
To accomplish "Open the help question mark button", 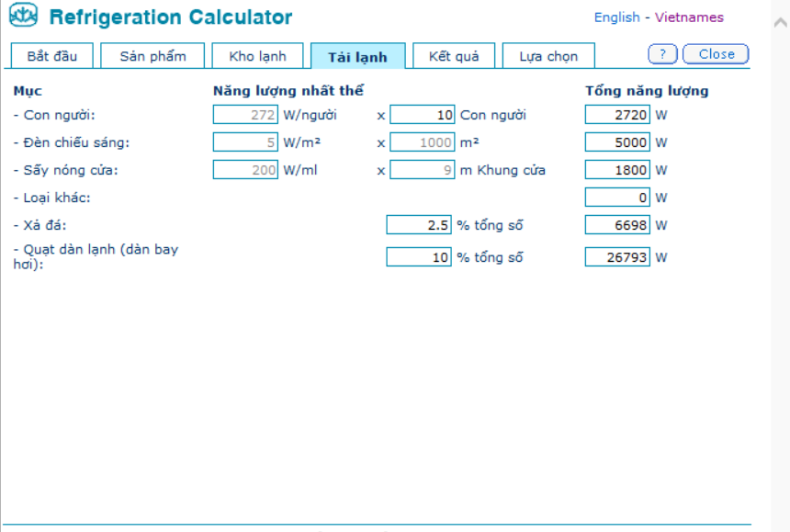I will (662, 54).
